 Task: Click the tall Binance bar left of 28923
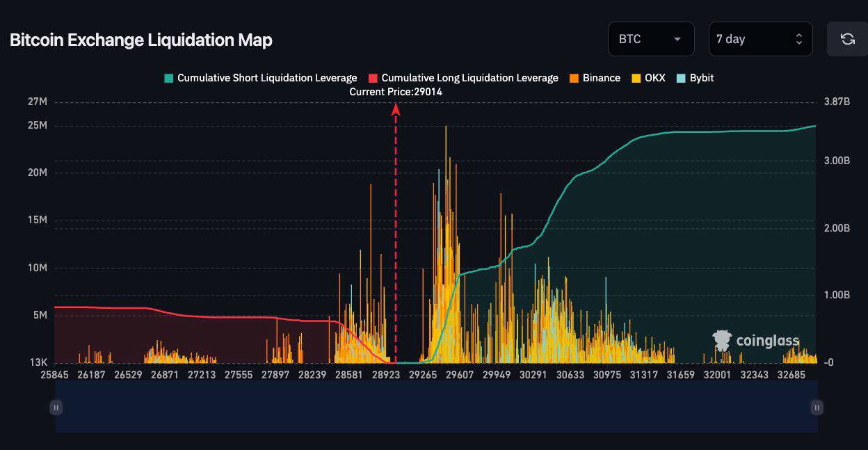pyautogui.click(x=371, y=273)
